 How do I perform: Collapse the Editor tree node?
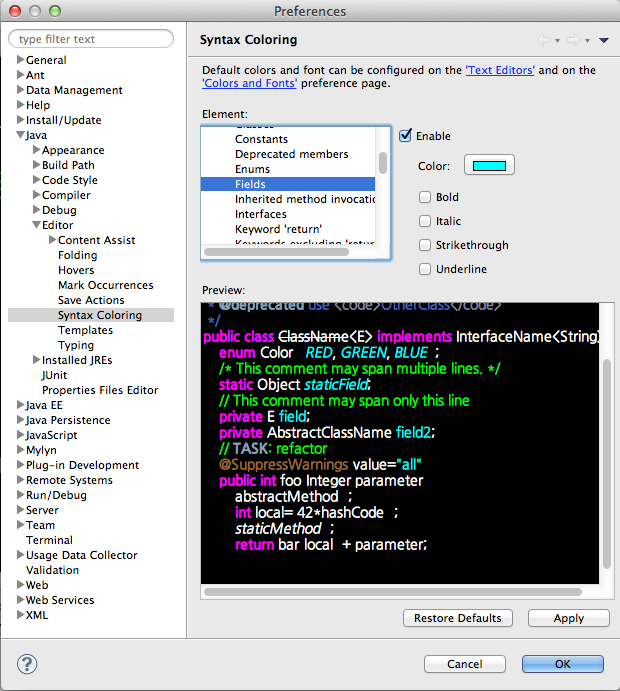pyautogui.click(x=37, y=225)
